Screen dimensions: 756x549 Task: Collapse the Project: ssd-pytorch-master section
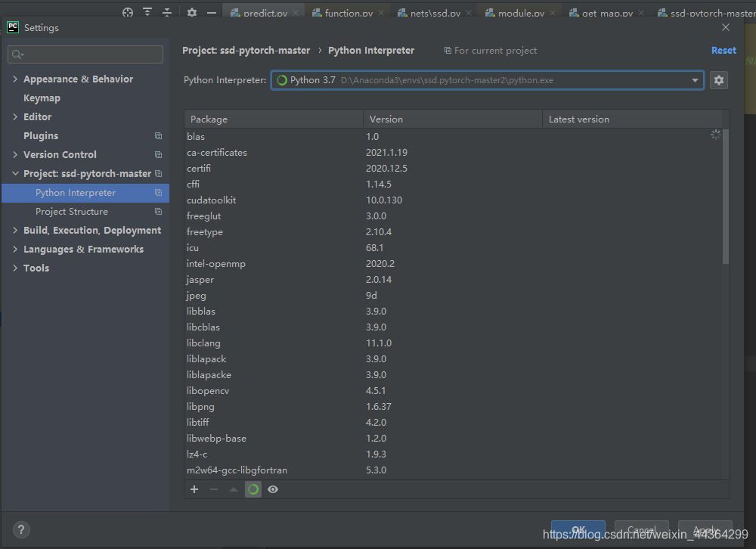15,173
